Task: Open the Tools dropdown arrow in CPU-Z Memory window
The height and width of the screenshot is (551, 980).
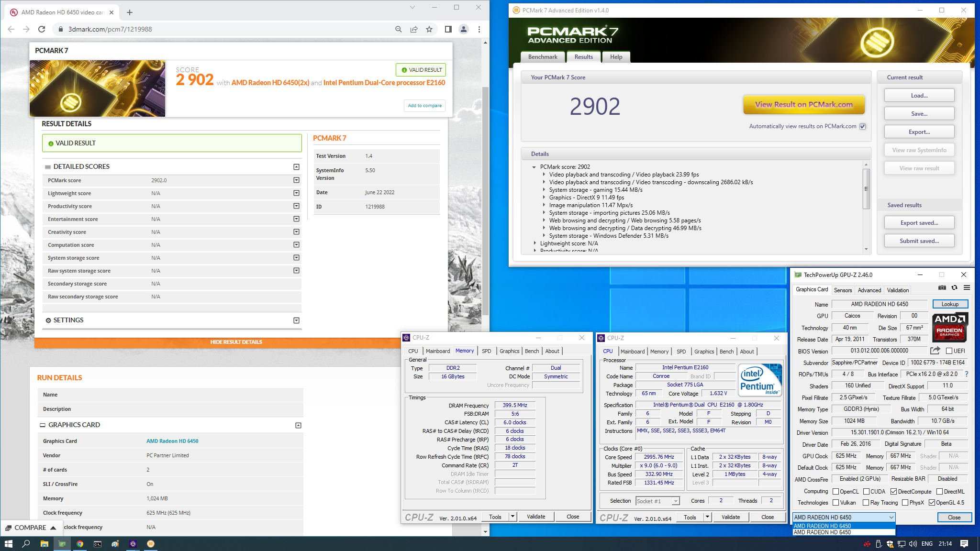Action: pos(512,517)
